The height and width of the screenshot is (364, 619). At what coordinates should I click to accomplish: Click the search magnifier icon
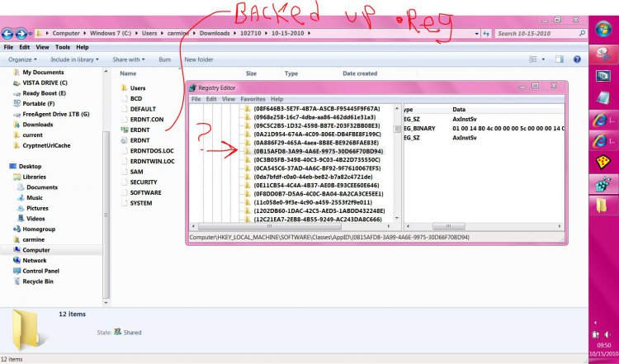tap(582, 33)
